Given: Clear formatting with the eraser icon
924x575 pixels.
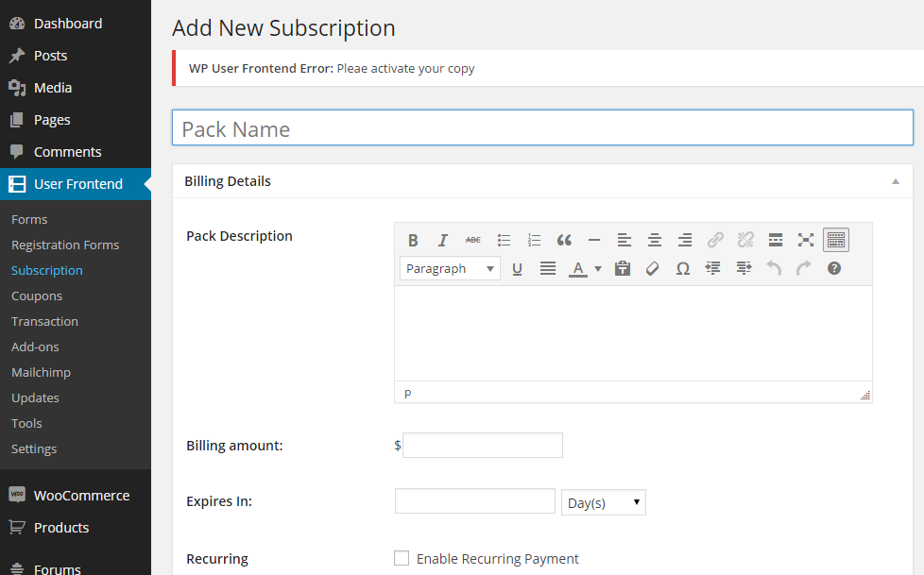Looking at the screenshot, I should click(x=652, y=269).
